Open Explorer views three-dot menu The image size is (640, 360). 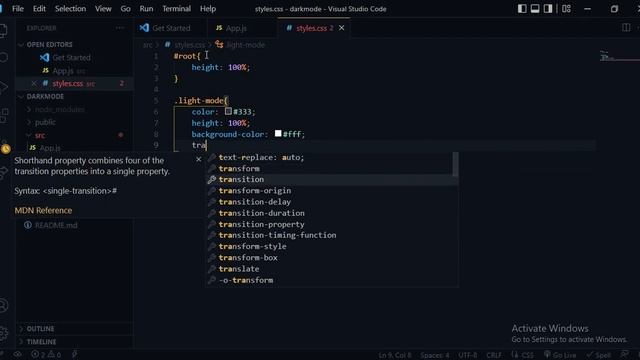[120, 28]
